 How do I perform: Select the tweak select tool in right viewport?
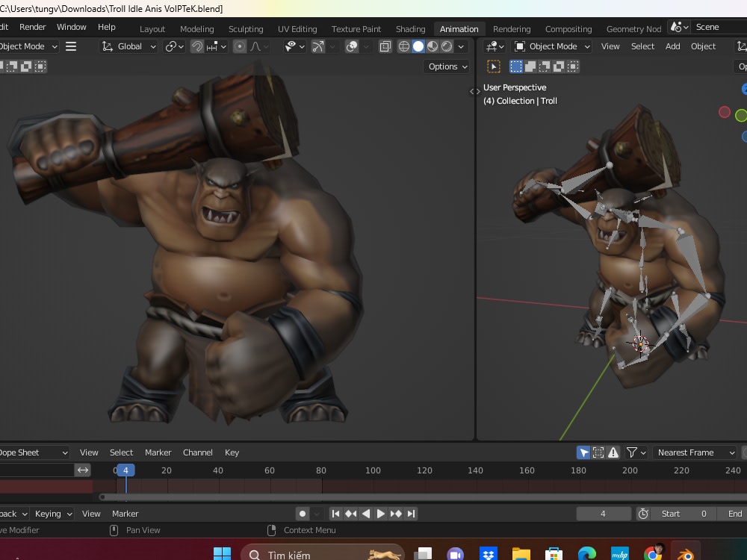494,66
